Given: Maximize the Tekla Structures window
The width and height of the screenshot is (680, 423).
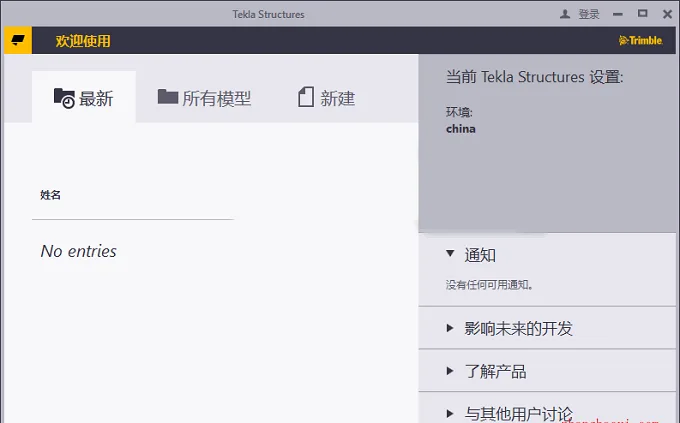Looking at the screenshot, I should (643, 14).
